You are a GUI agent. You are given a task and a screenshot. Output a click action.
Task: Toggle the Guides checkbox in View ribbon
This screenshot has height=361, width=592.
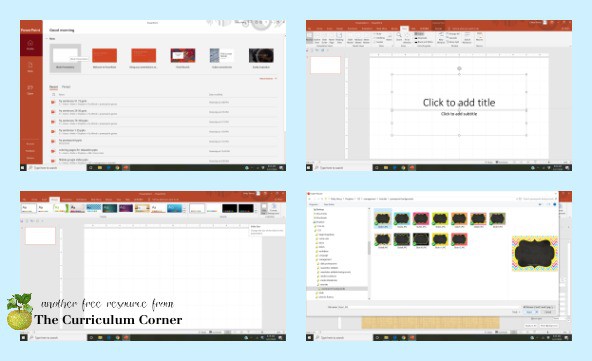tap(379, 42)
